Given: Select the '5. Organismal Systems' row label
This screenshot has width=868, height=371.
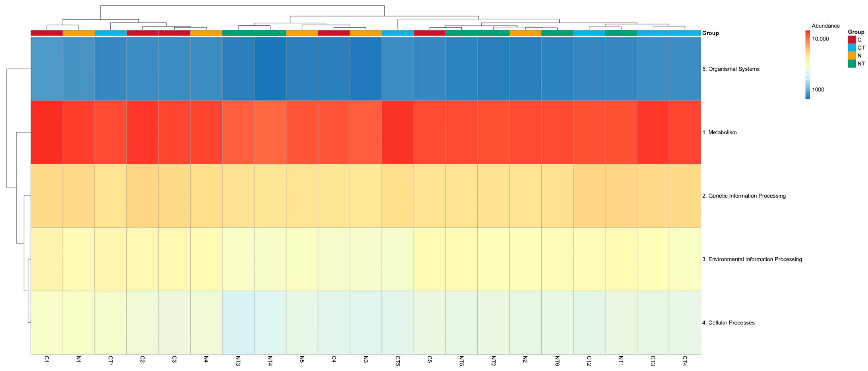Looking at the screenshot, I should point(731,69).
